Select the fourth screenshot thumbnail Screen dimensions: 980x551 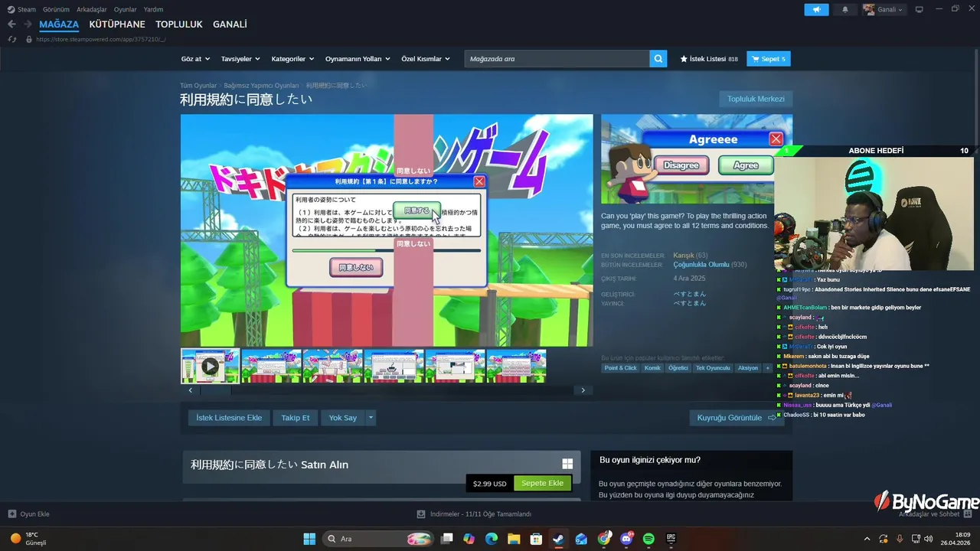point(394,366)
